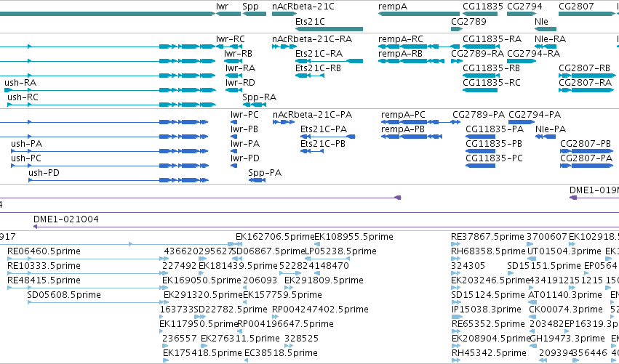The width and height of the screenshot is (619, 364).
Task: Click the lwr gene label
Action: tap(222, 7)
